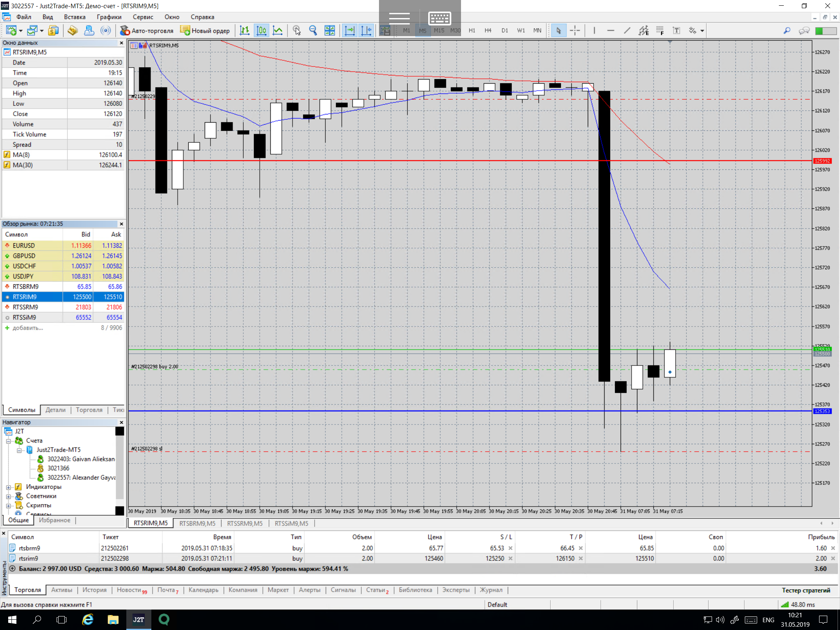Toggle the chart auto-scroll button
The height and width of the screenshot is (630, 840).
click(x=349, y=30)
